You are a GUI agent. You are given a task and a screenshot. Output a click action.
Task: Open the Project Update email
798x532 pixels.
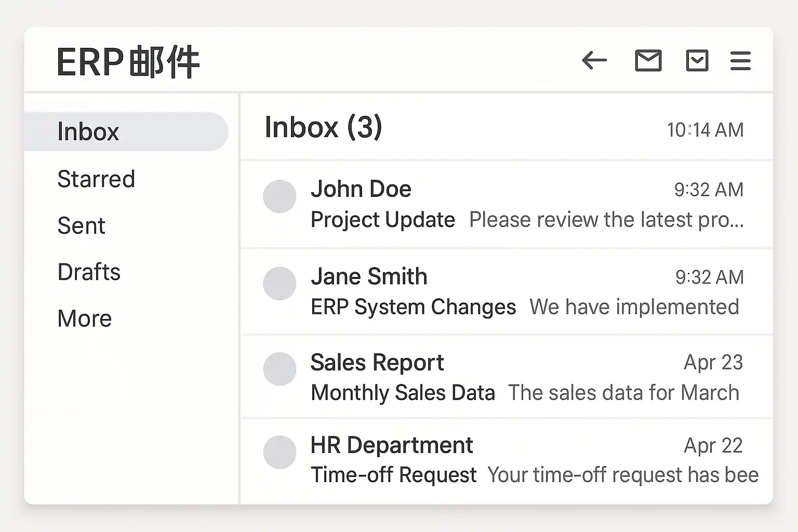(x=383, y=220)
